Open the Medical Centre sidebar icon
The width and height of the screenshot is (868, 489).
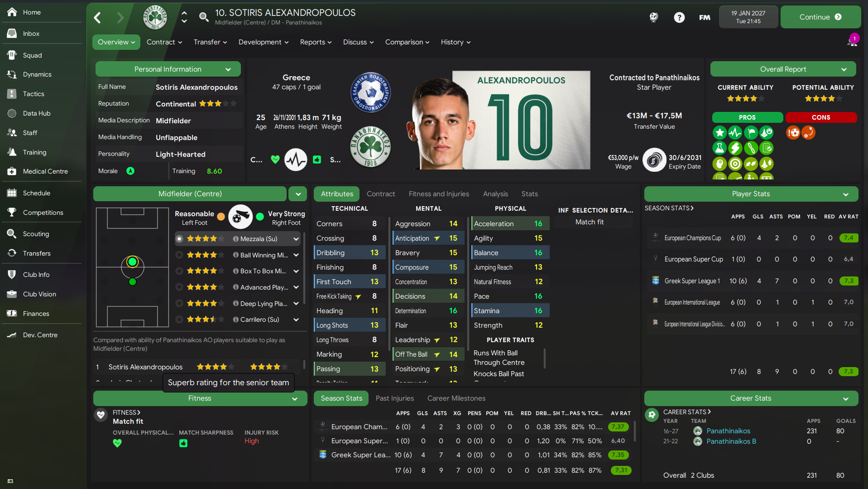coord(12,171)
